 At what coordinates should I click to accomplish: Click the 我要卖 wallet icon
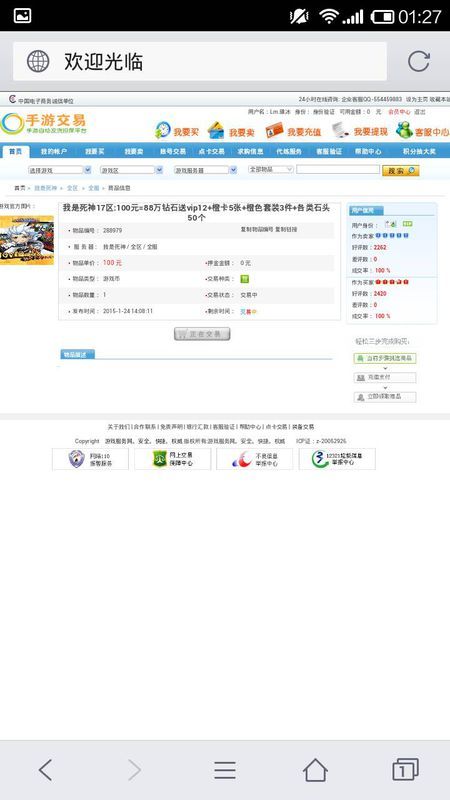point(216,131)
